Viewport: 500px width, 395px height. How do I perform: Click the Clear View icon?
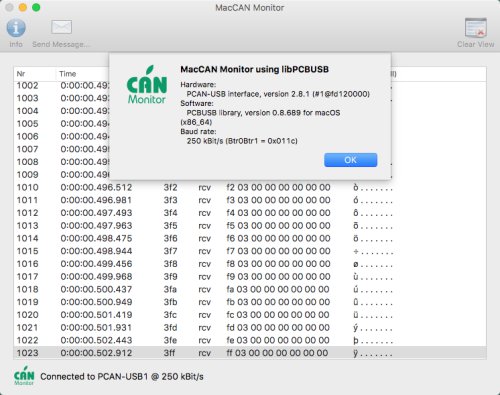tap(476, 28)
